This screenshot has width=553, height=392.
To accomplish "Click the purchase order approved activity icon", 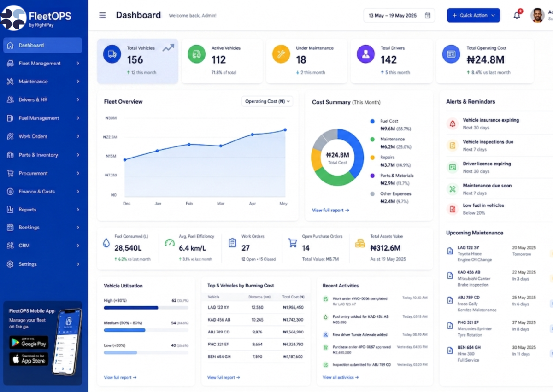I will click(326, 347).
